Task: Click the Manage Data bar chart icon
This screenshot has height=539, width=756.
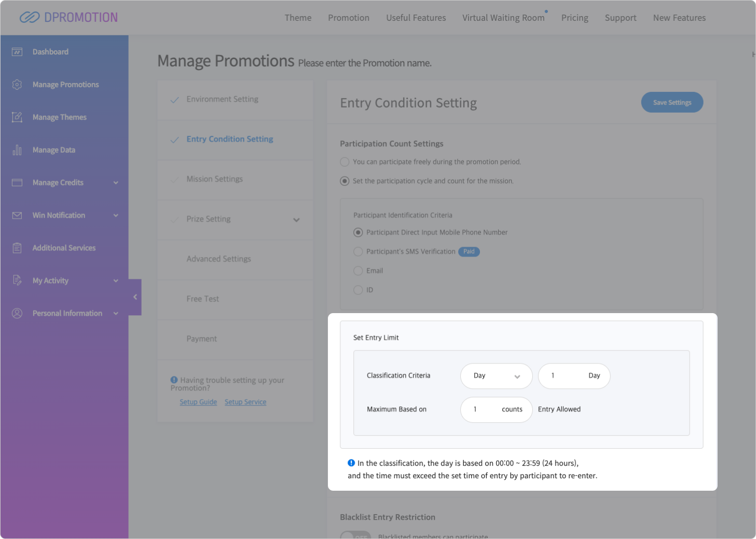Action: pyautogui.click(x=17, y=150)
